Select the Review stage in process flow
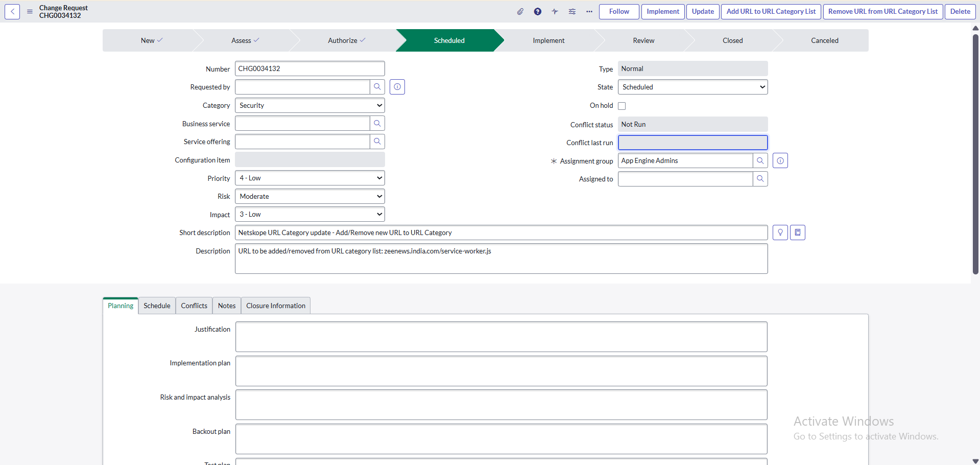The width and height of the screenshot is (980, 465). tap(643, 40)
